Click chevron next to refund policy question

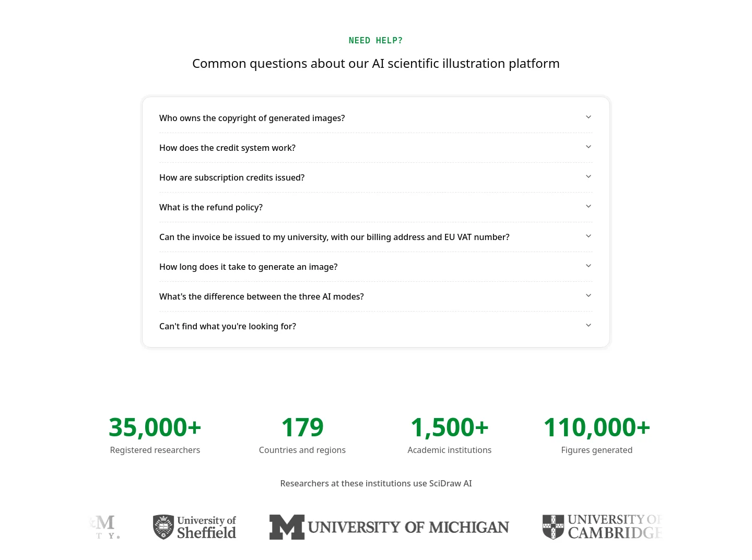coord(589,207)
